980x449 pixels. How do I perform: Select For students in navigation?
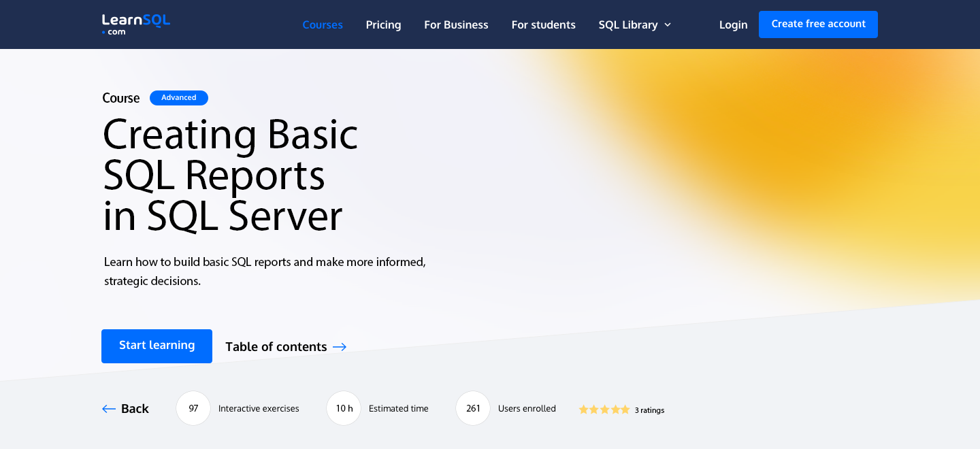(544, 24)
